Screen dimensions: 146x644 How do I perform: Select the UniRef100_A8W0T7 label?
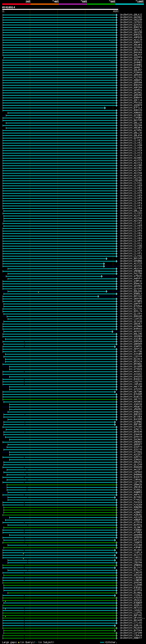point(131,638)
